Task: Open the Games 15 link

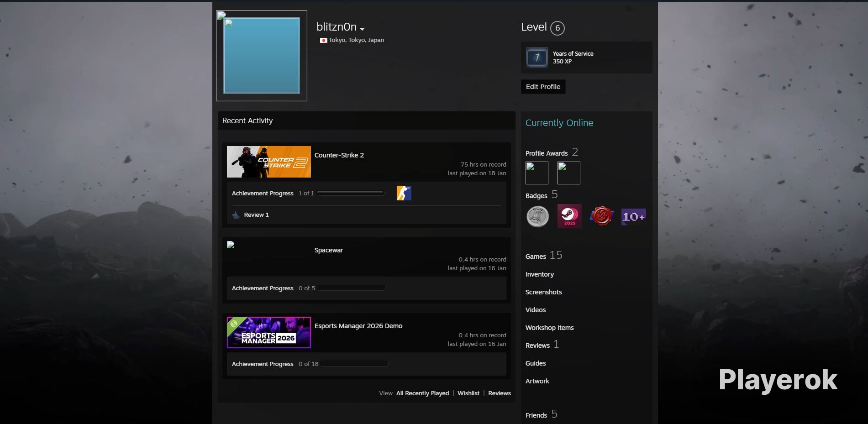Action: pos(543,256)
